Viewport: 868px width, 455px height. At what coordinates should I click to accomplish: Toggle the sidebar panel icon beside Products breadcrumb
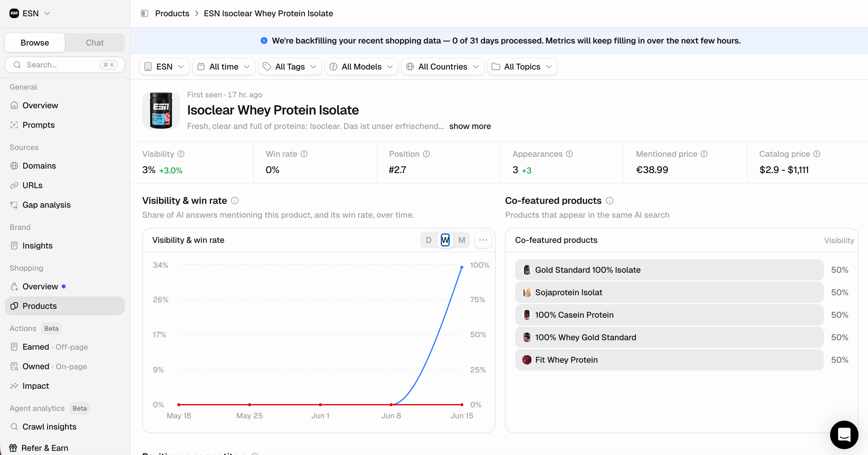(x=144, y=14)
